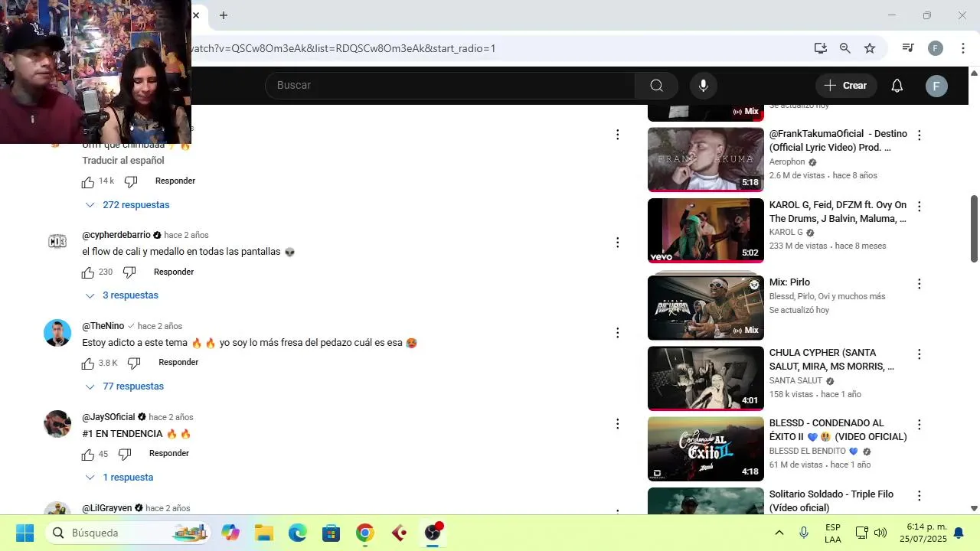This screenshot has height=551, width=980.
Task: Click the Chrome address bar URL
Action: pos(343,48)
